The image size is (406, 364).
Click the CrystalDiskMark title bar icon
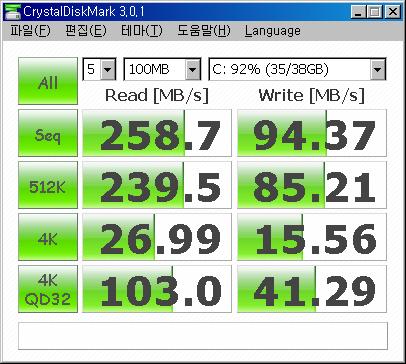click(12, 12)
